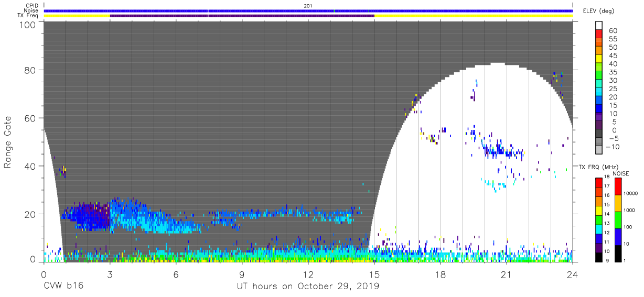This screenshot has height=297, width=644.
Task: Click the TX FRQ (MHz) legend title
Action: coord(599,167)
